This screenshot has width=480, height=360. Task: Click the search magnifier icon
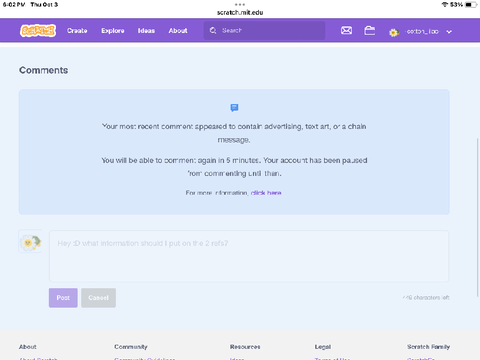[213, 31]
